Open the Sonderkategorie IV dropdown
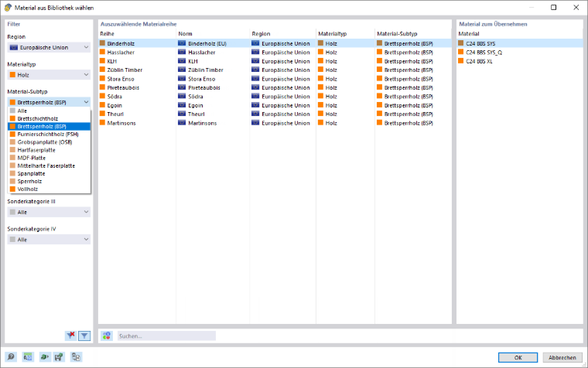The height and width of the screenshot is (368, 588). click(49, 240)
